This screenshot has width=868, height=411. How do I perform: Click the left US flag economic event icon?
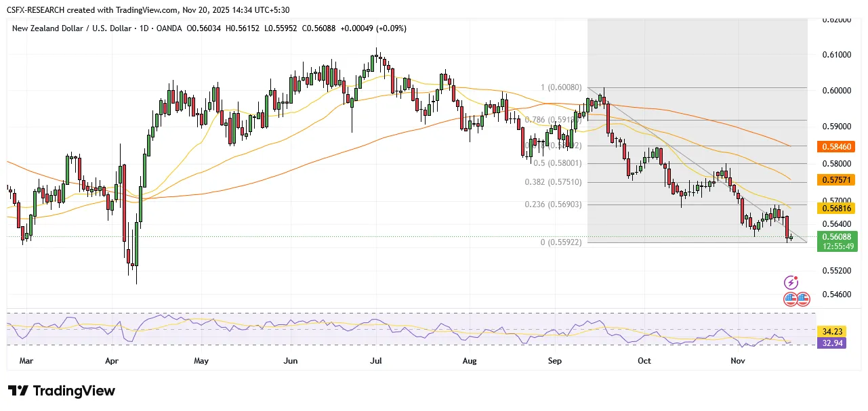pos(791,299)
